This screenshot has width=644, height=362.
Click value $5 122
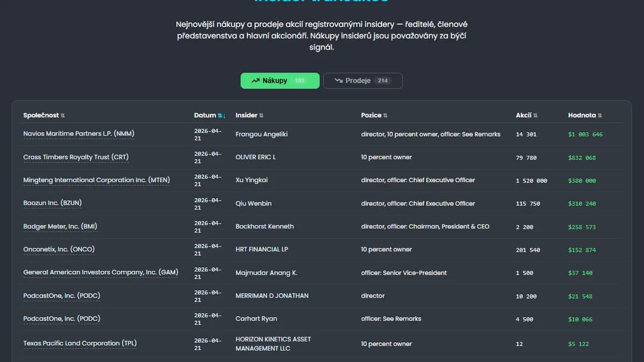click(x=579, y=344)
